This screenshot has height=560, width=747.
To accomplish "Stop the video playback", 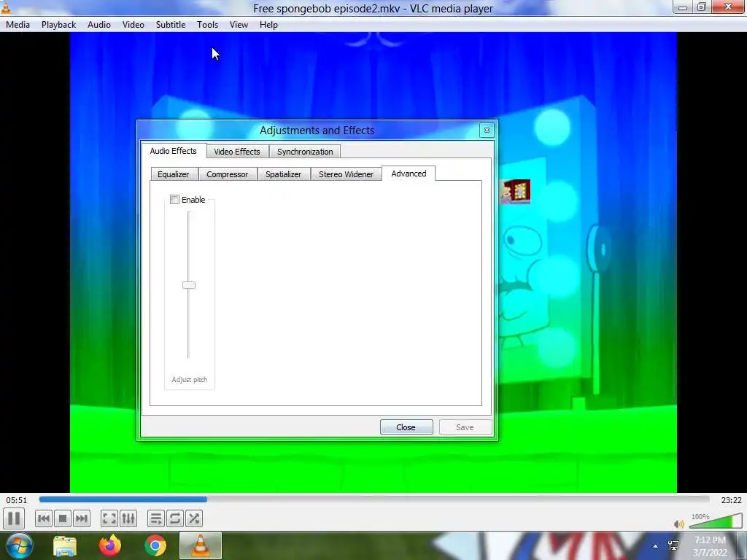I will coord(63,518).
